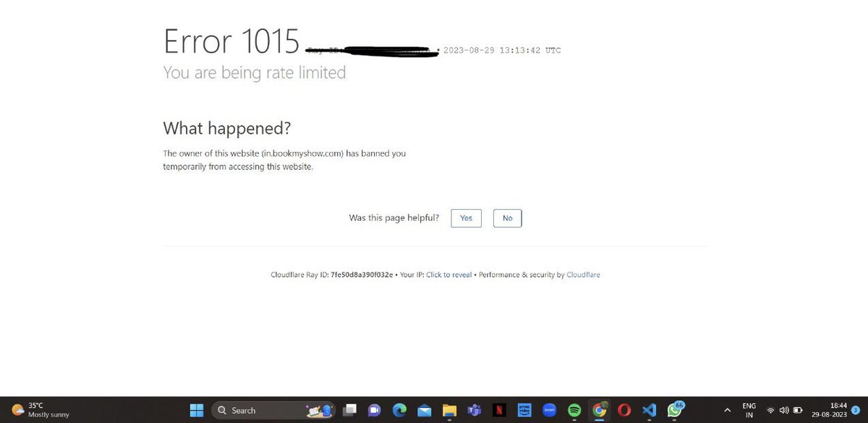Open File Explorer from taskbar
Viewport: 868px width, 423px height.
point(449,410)
